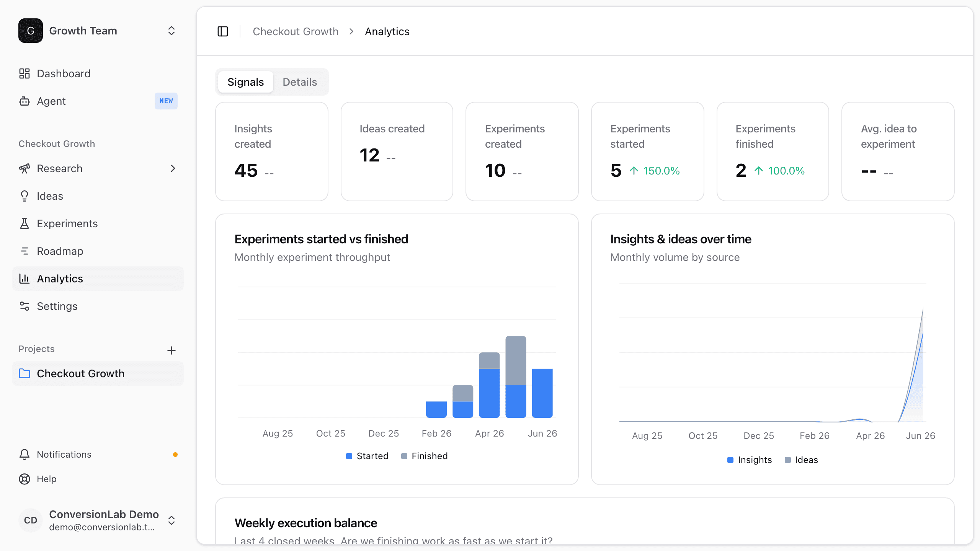The image size is (980, 551).
Task: Click the Experiments started vs finished title
Action: click(321, 239)
